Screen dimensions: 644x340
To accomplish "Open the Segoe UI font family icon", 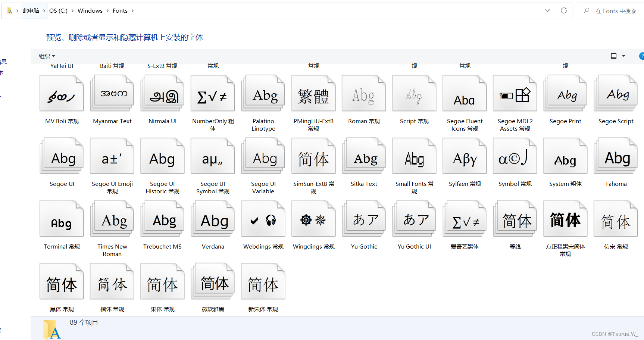I will click(x=62, y=156).
